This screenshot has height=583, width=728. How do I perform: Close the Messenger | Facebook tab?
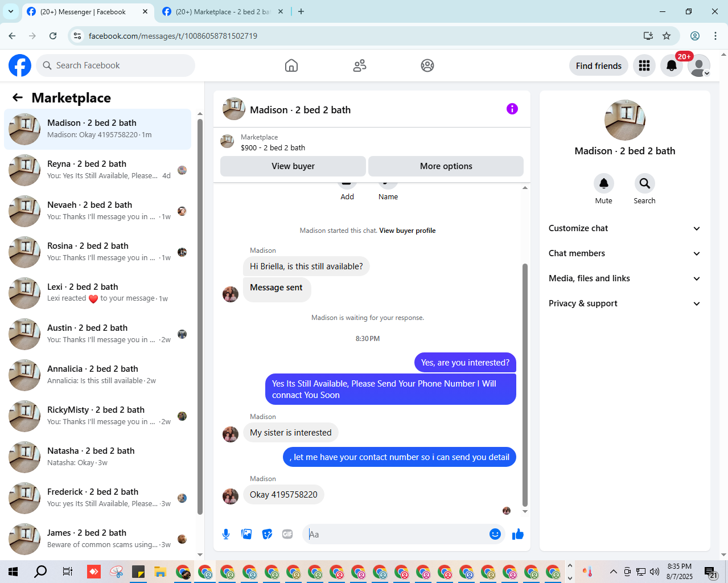(x=145, y=11)
